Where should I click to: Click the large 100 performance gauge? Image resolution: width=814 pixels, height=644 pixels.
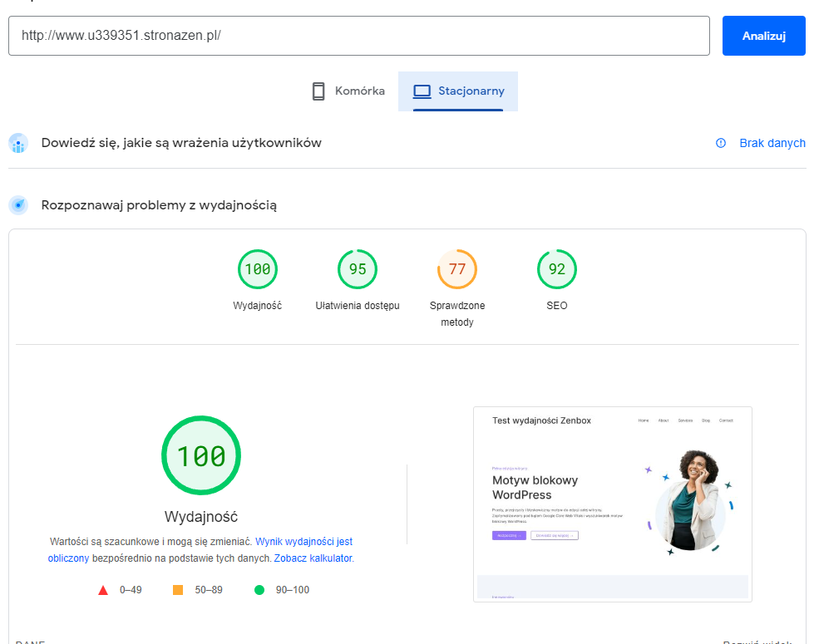(201, 455)
